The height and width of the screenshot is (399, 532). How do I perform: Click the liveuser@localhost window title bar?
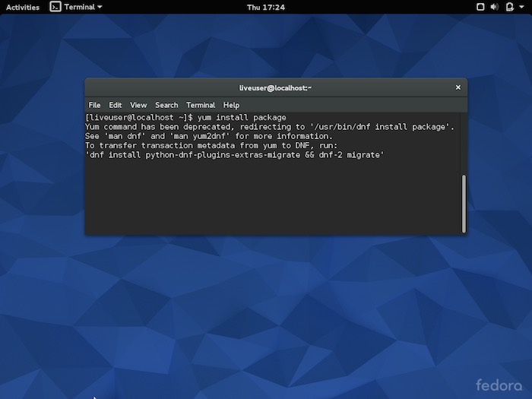tap(275, 87)
